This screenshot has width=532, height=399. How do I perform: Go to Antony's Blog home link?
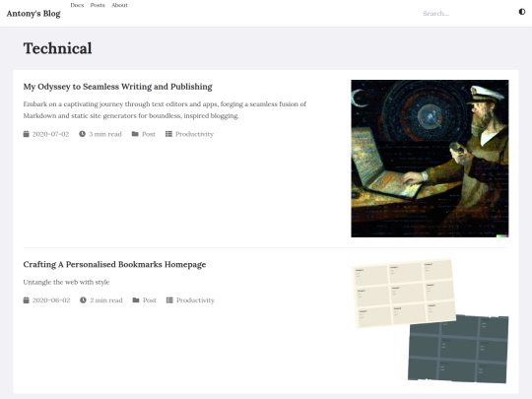click(33, 14)
